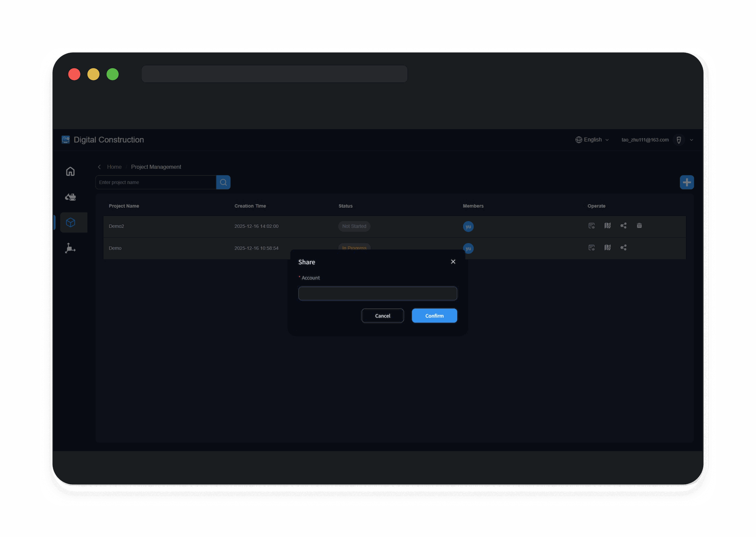Click the blue plus add project button
The height and width of the screenshot is (537, 756).
click(686, 182)
